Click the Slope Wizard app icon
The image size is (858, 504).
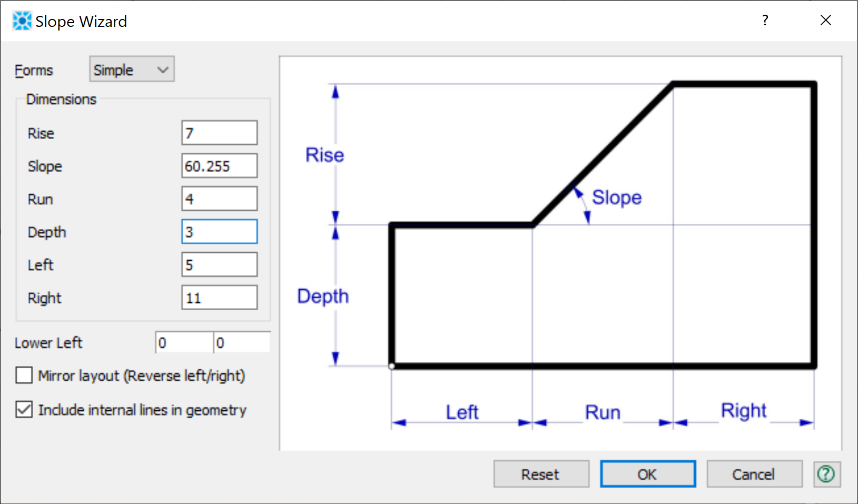click(x=22, y=21)
